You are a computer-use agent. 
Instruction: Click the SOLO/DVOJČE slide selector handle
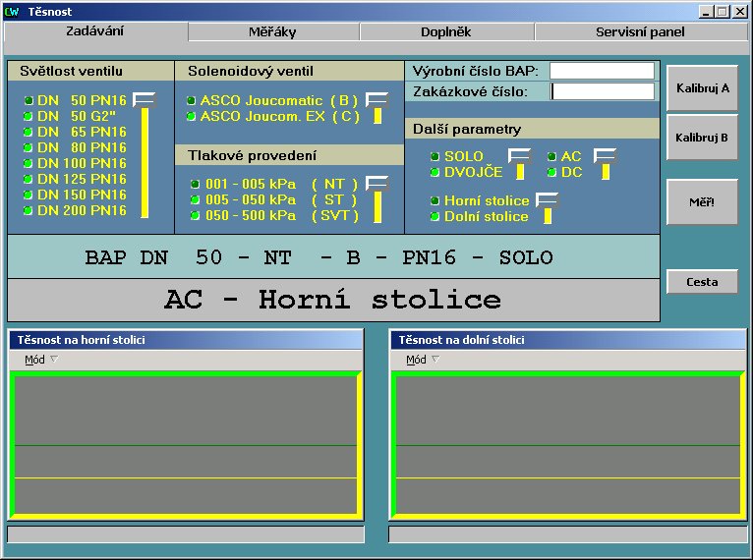519,155
